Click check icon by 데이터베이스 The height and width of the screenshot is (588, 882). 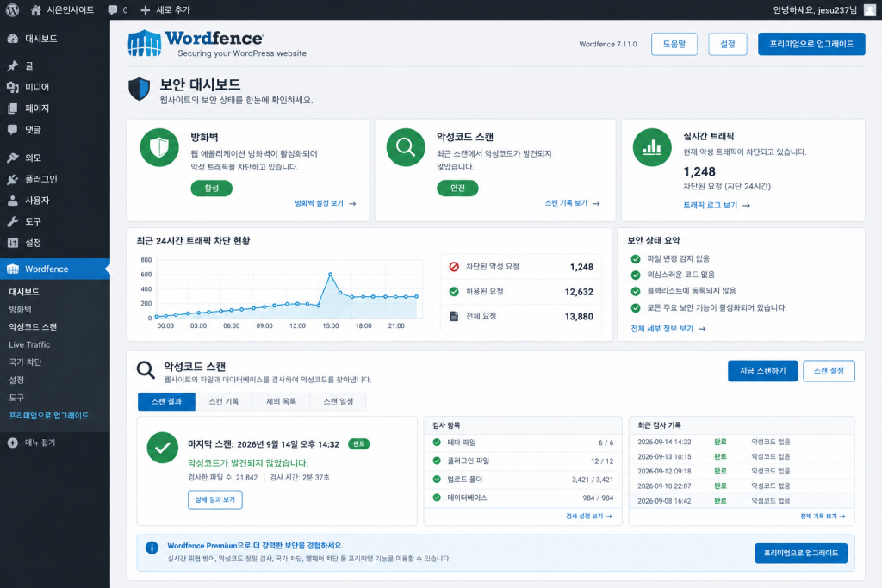tap(437, 498)
